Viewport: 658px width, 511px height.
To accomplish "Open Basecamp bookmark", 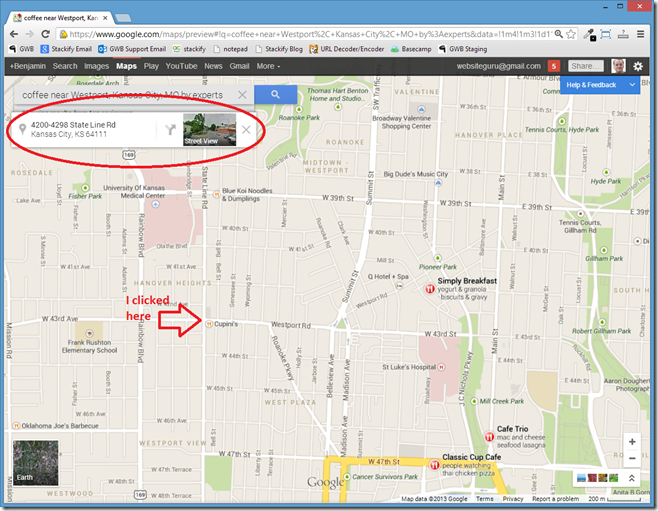I will [411, 49].
